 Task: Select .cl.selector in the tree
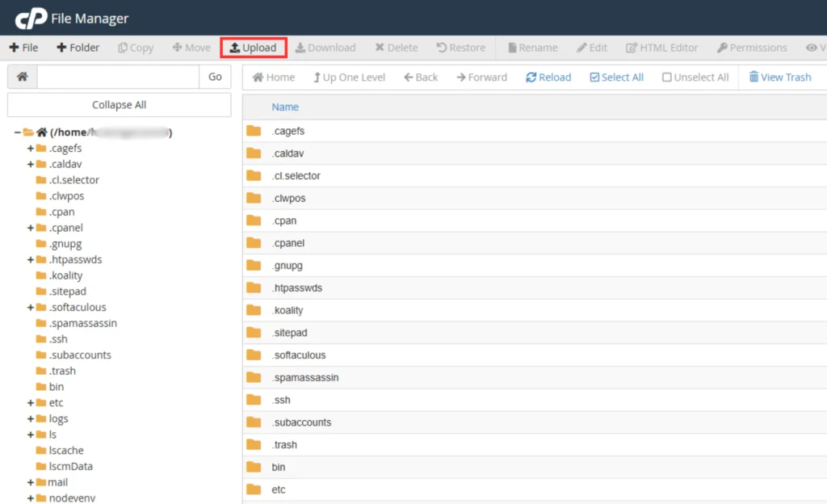pyautogui.click(x=73, y=180)
